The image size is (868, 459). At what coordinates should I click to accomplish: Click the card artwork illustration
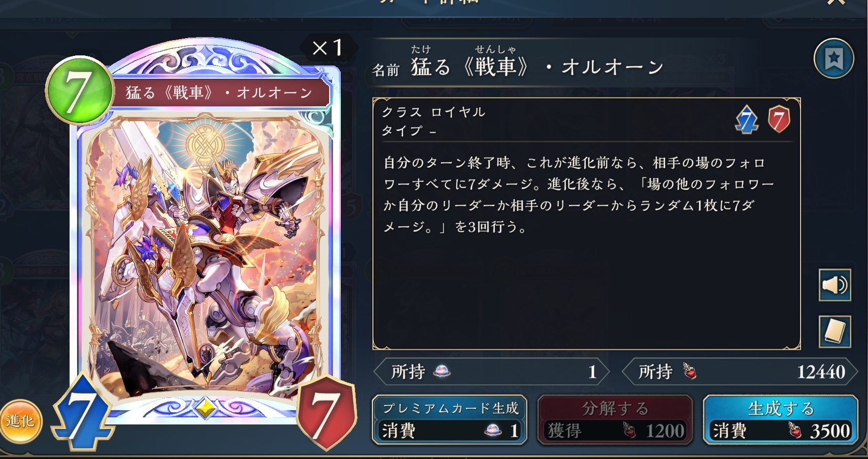coord(205,254)
